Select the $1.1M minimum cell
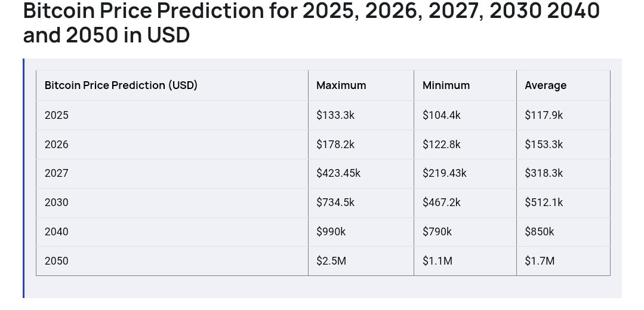The height and width of the screenshot is (310, 644). (437, 261)
